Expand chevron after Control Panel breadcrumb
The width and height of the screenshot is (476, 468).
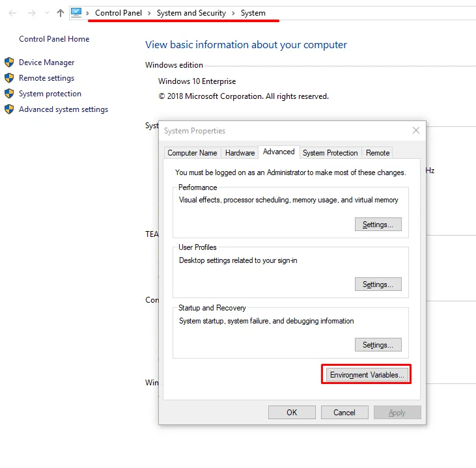pos(149,13)
